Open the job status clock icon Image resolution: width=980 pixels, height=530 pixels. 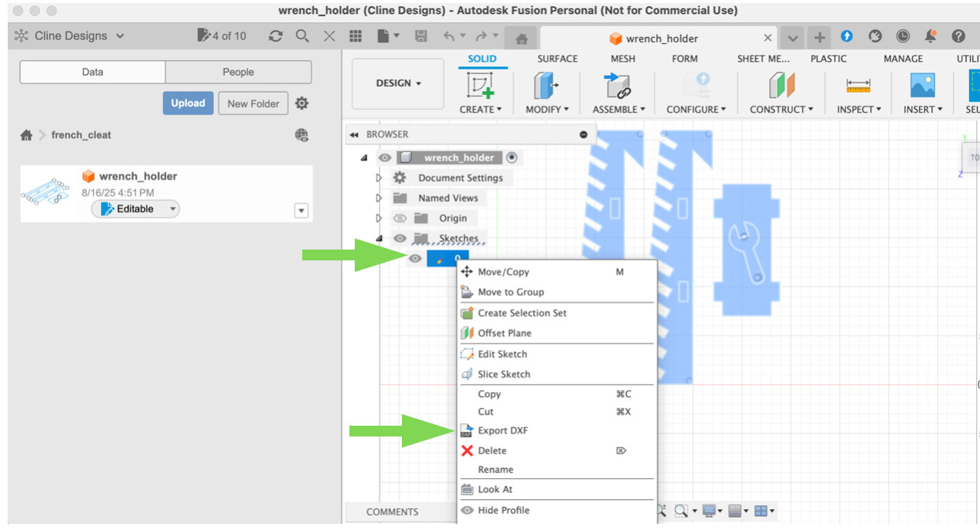tap(903, 36)
